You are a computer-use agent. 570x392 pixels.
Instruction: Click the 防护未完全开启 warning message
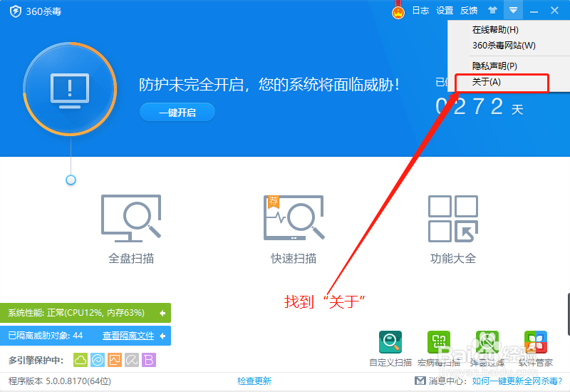[x=269, y=85]
